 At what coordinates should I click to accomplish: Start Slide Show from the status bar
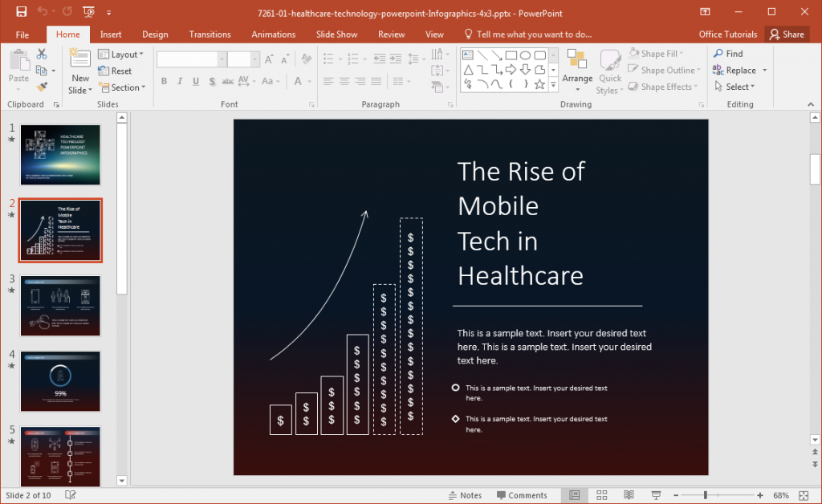click(x=656, y=495)
